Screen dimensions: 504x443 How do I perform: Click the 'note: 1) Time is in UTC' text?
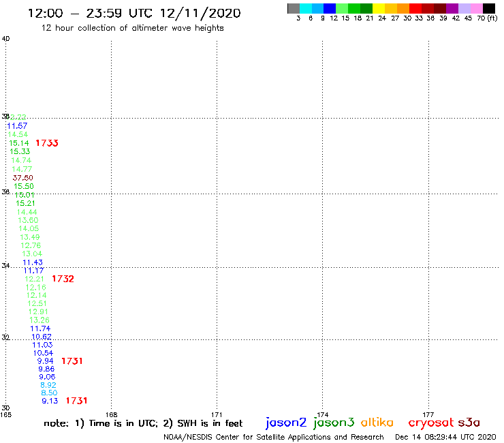point(101,423)
